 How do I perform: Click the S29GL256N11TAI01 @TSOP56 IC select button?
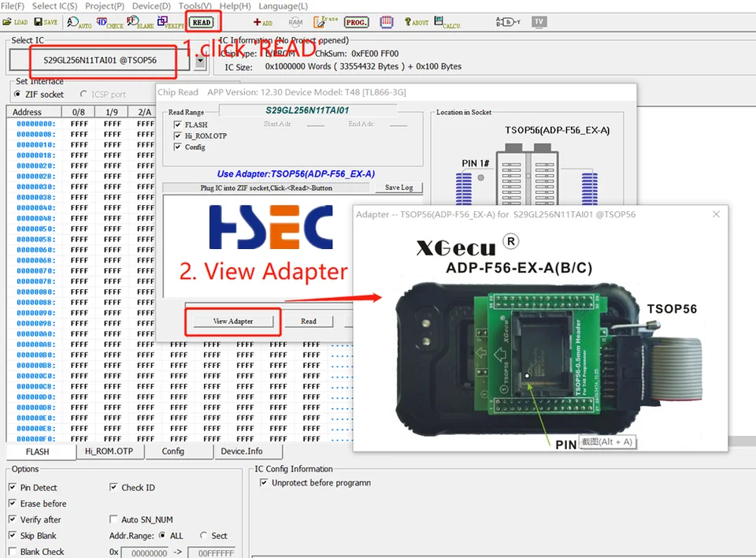pos(100,61)
